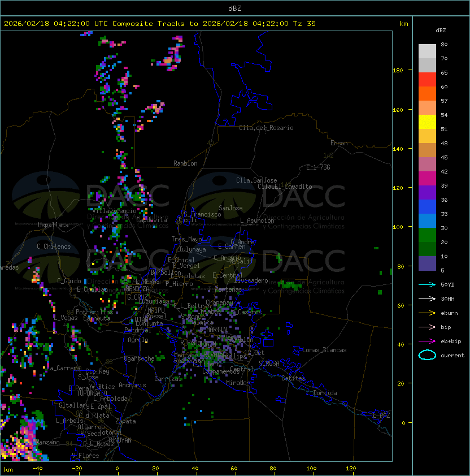
Task: Click the 'Mirador' map label
Action: pyautogui.click(x=238, y=383)
